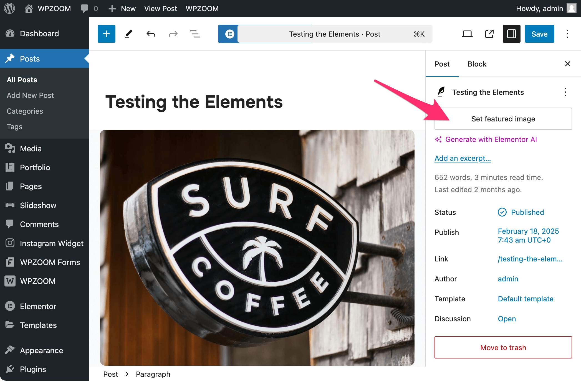Open the Published status dropdown
The image size is (581, 392).
point(527,212)
